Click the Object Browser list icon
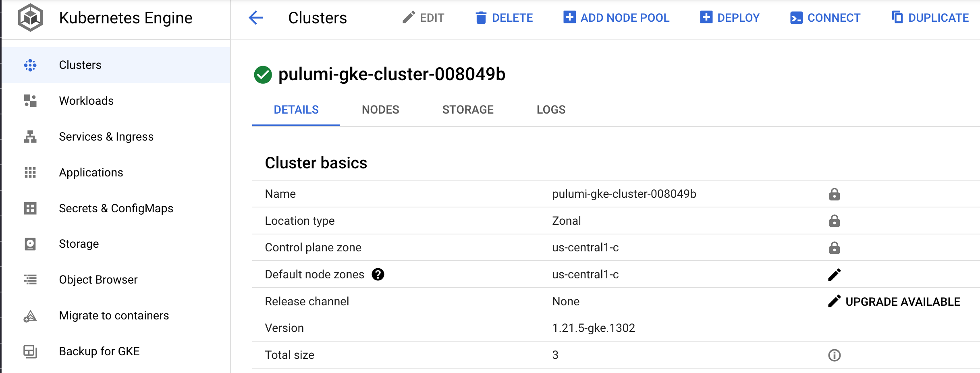Image resolution: width=980 pixels, height=373 pixels. click(30, 280)
